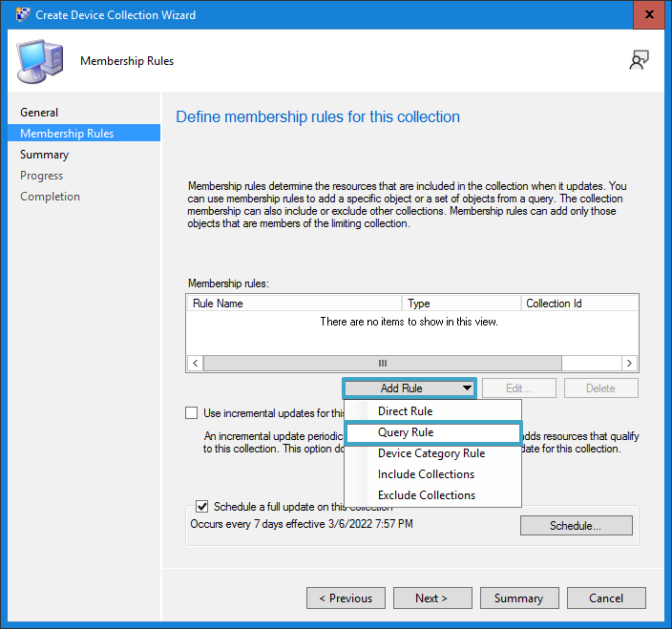The width and height of the screenshot is (672, 629).
Task: Click the Progress step label
Action: coord(42,176)
